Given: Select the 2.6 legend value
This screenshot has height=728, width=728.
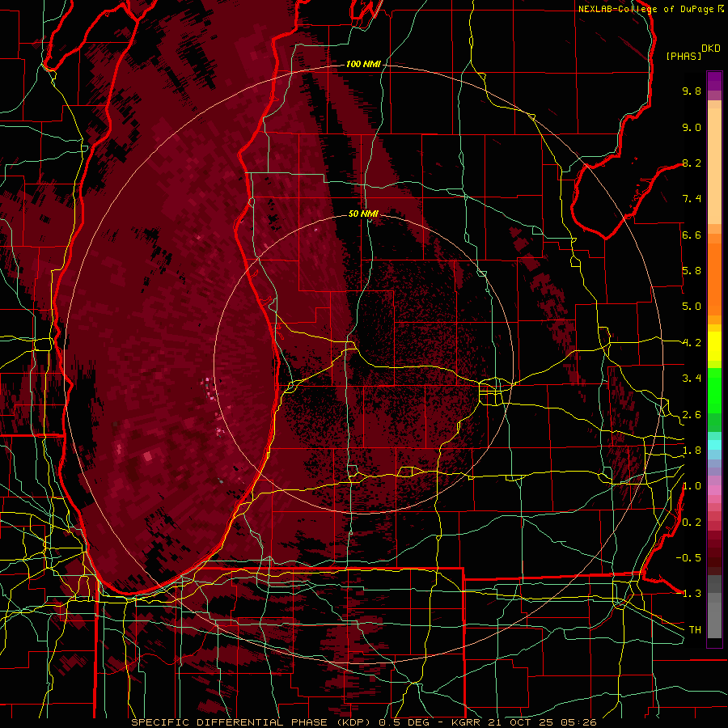Looking at the screenshot, I should [x=692, y=415].
